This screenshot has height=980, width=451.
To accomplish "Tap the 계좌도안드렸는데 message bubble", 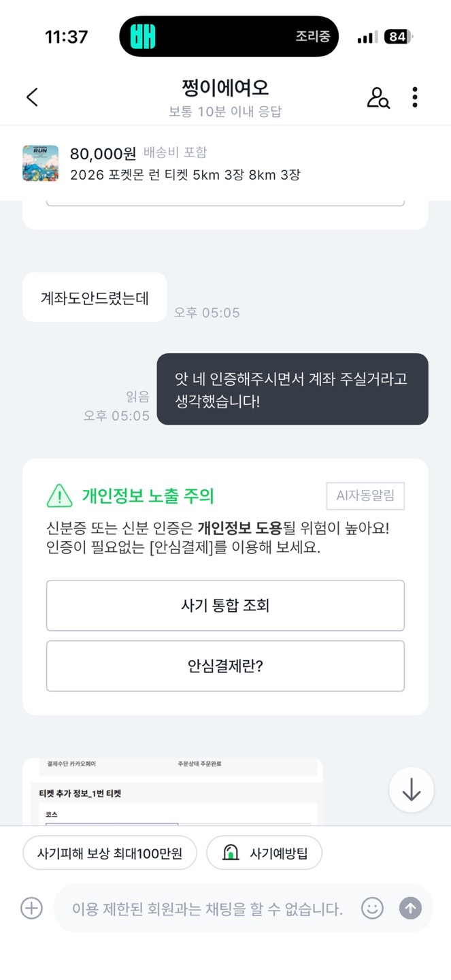I will point(95,297).
